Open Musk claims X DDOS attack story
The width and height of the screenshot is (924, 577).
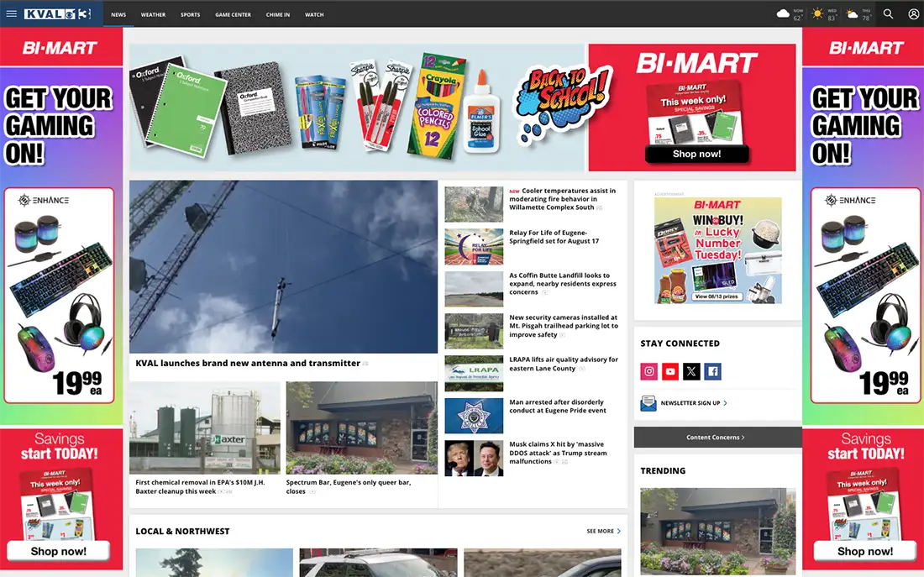click(558, 453)
